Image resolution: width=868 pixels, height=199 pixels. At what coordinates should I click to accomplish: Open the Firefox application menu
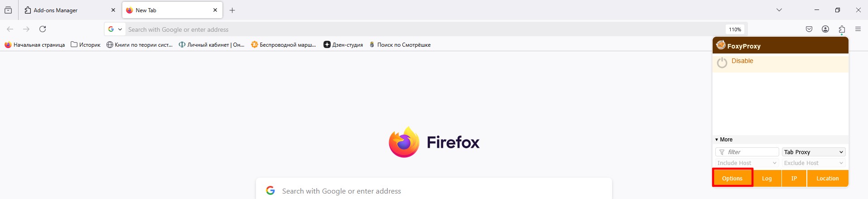click(x=858, y=29)
